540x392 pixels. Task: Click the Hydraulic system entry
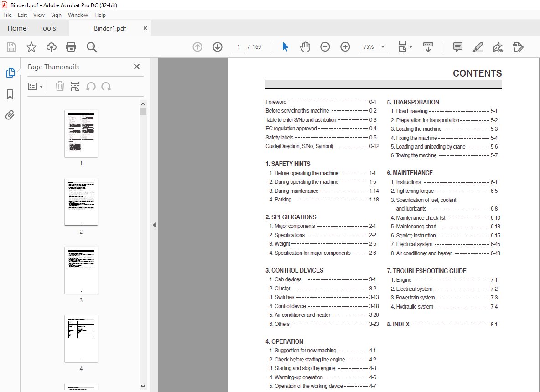pyautogui.click(x=444, y=306)
